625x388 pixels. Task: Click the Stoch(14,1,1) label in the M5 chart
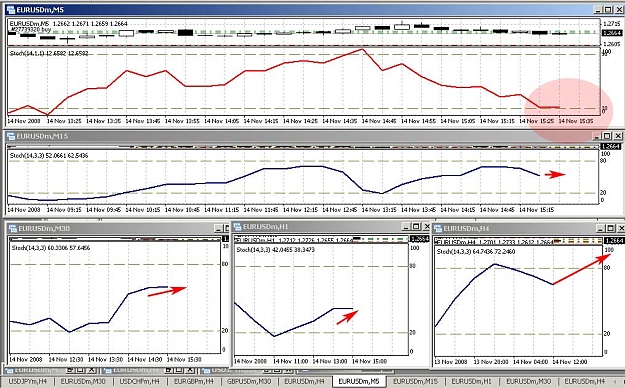[x=49, y=53]
